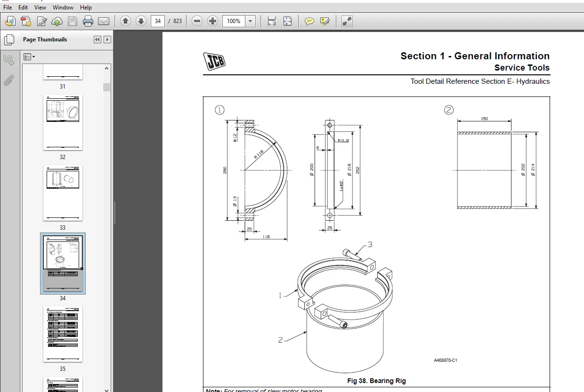The width and height of the screenshot is (584, 392).
Task: Toggle Read Mode with expand arrows icon
Action: [x=347, y=21]
